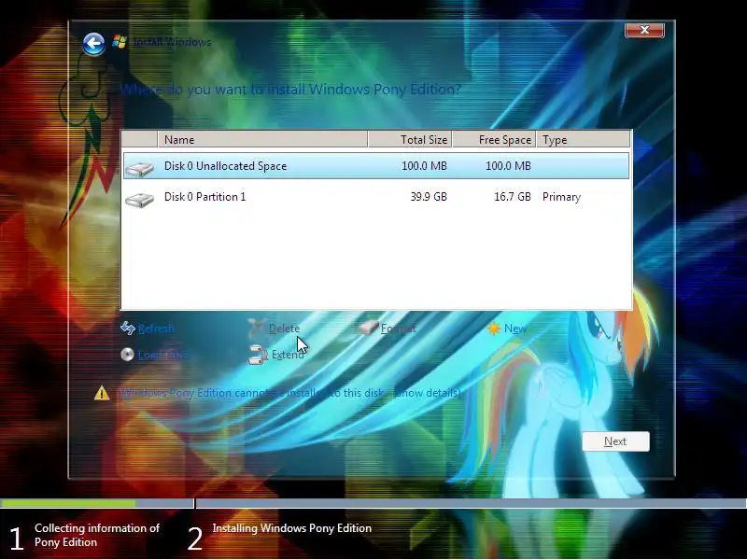Click the Disk 0 Unallocated Space drive icon
Image resolution: width=747 pixels, height=560 pixels.
pyautogui.click(x=139, y=168)
